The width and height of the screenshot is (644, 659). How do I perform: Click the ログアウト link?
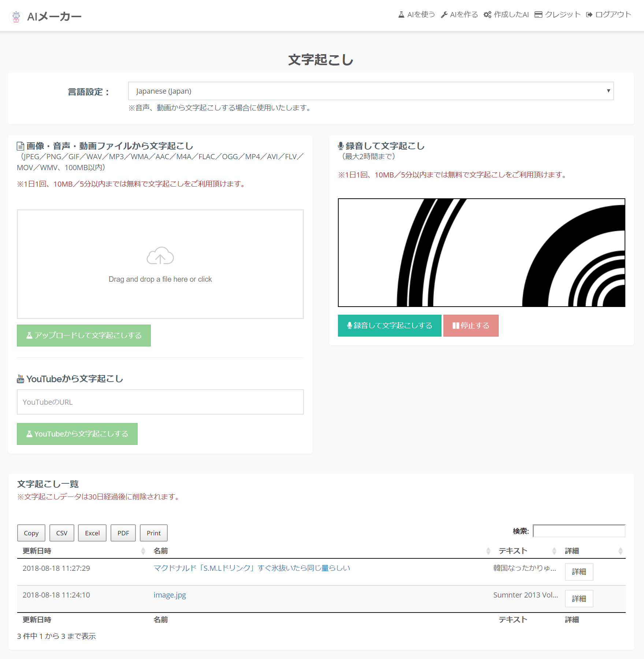point(608,15)
